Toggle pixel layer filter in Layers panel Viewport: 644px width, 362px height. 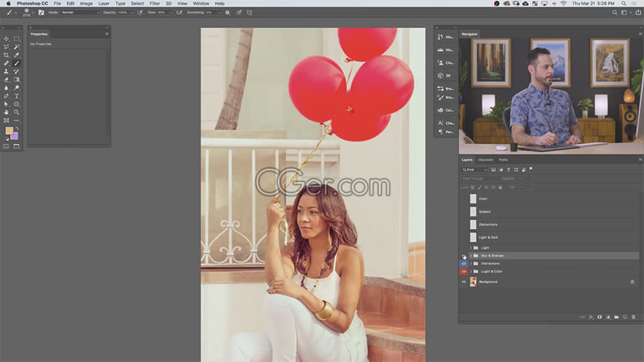click(x=493, y=170)
